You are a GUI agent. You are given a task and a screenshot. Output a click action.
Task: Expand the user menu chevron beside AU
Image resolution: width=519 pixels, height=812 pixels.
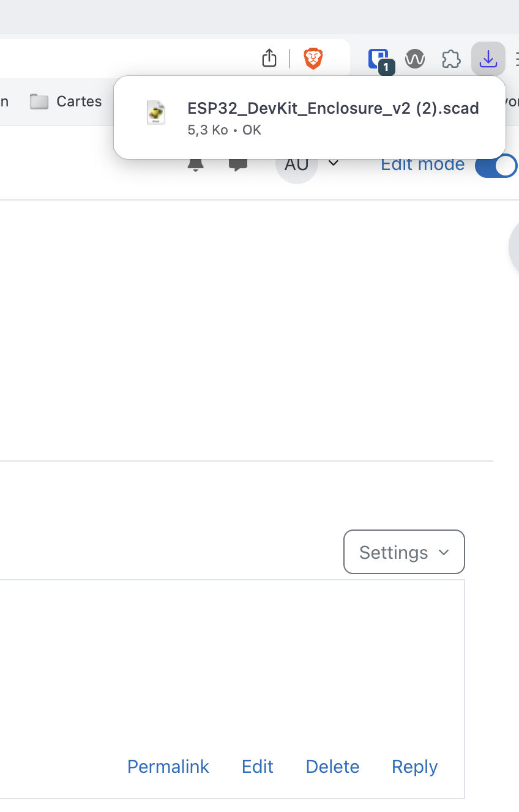[334, 163]
